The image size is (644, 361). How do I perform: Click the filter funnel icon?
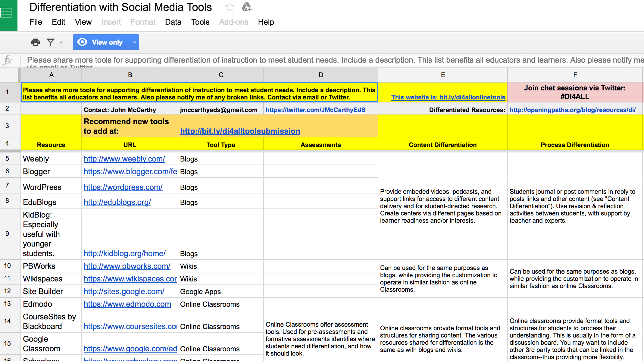(x=51, y=42)
